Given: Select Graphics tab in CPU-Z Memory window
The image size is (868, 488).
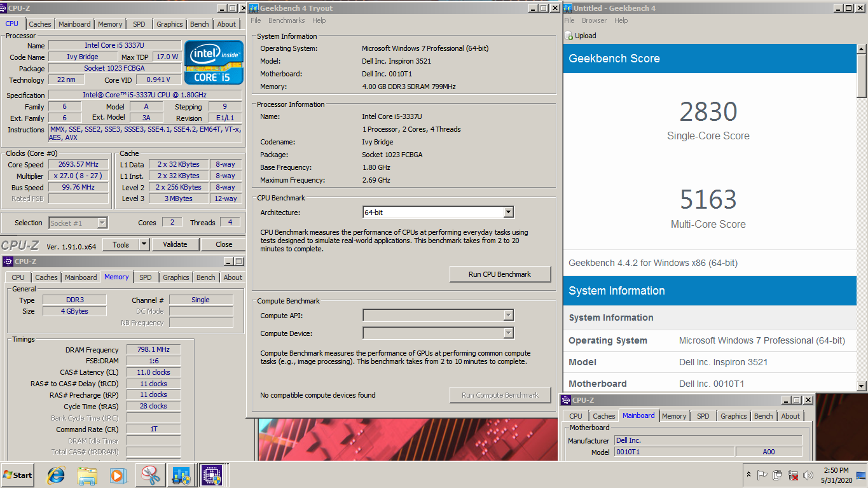Looking at the screenshot, I should (x=176, y=277).
